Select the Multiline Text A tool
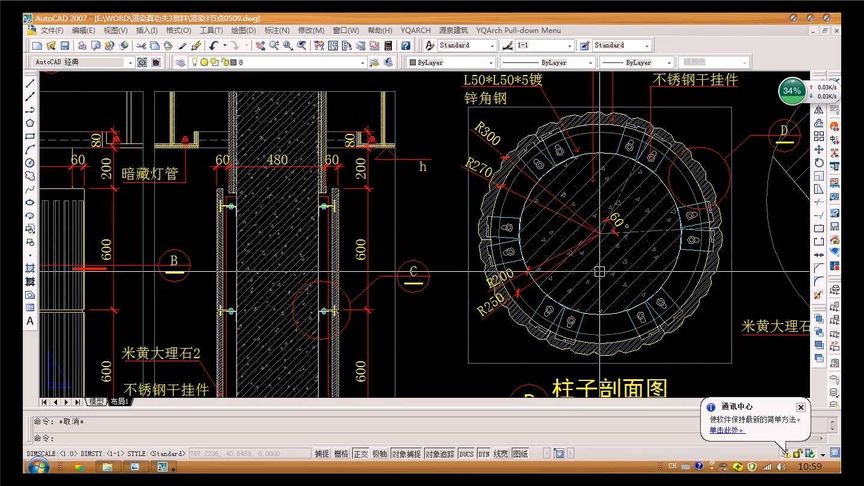 (30, 321)
